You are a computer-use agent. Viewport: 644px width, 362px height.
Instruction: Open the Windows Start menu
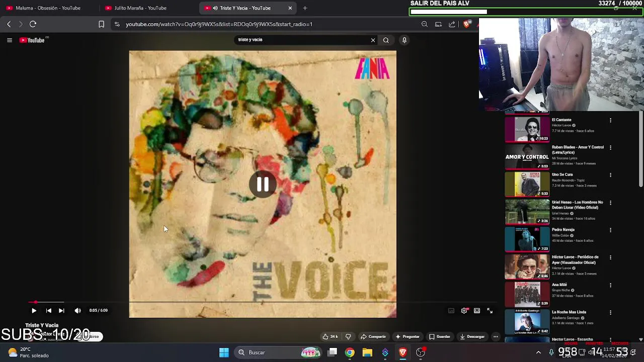[x=224, y=352]
